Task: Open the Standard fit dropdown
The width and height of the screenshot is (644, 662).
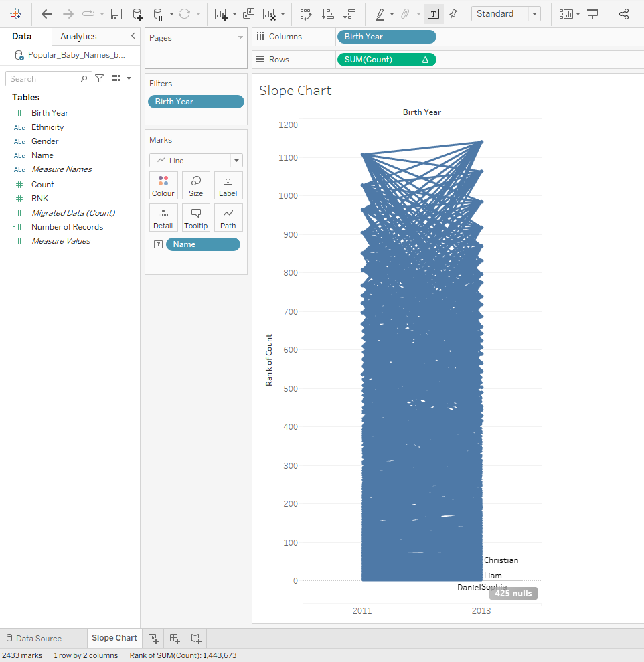Action: [x=505, y=14]
